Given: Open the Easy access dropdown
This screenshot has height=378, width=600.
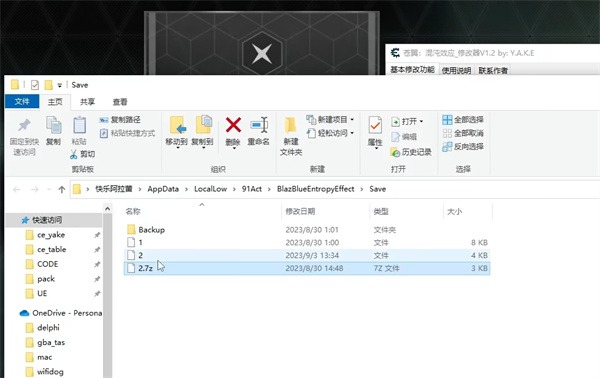Looking at the screenshot, I should pyautogui.click(x=330, y=133).
